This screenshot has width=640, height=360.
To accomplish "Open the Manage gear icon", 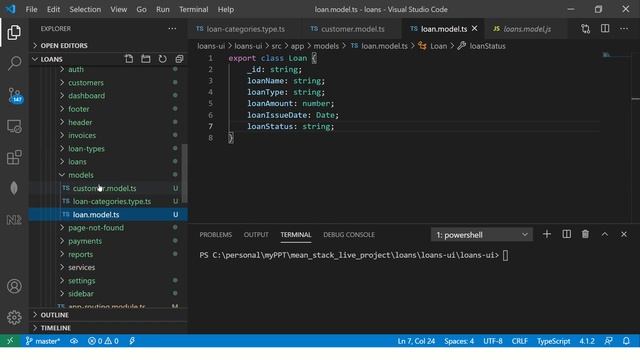I will [14, 317].
